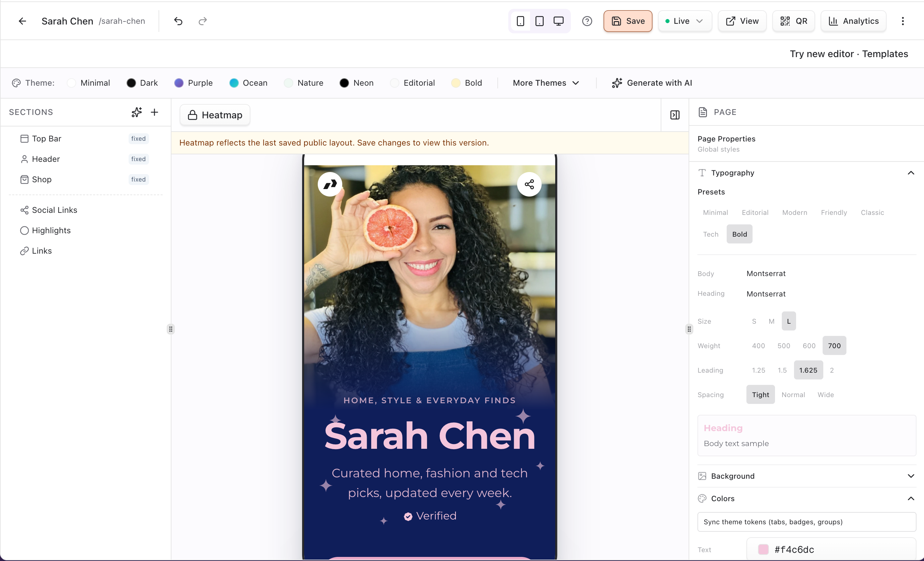Viewport: 924px width, 561px height.
Task: Collapse the Typography section
Action: (806, 173)
